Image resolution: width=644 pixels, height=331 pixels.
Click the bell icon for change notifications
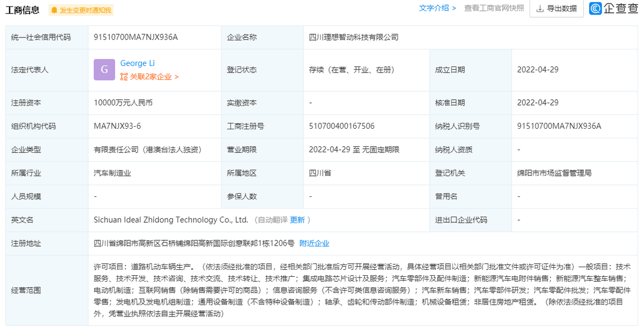tap(54, 10)
